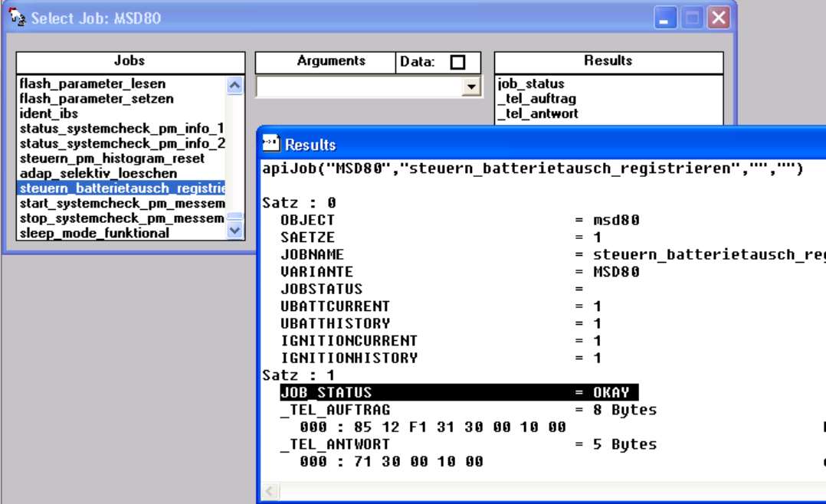826x504 pixels.
Task: Click the Results window title icon
Action: pyautogui.click(x=271, y=143)
